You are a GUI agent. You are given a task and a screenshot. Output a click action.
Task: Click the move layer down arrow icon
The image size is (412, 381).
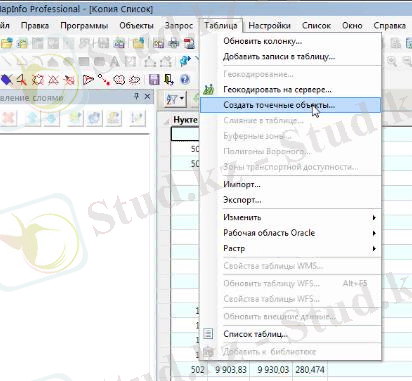51,119
